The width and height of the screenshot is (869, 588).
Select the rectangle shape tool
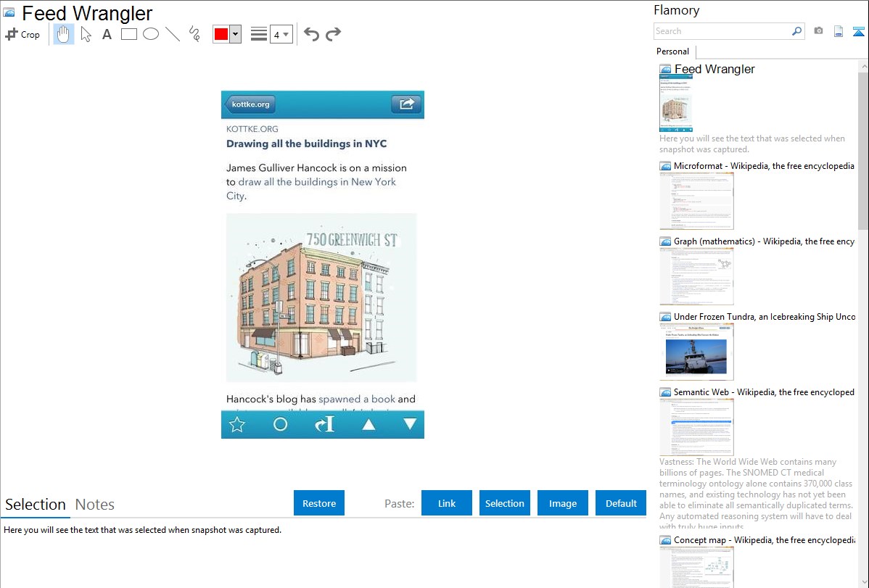(129, 34)
